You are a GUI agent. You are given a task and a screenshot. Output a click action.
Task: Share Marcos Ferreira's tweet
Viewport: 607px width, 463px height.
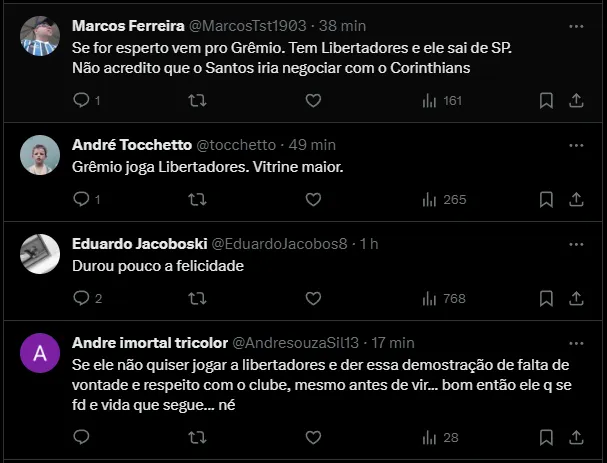[576, 100]
